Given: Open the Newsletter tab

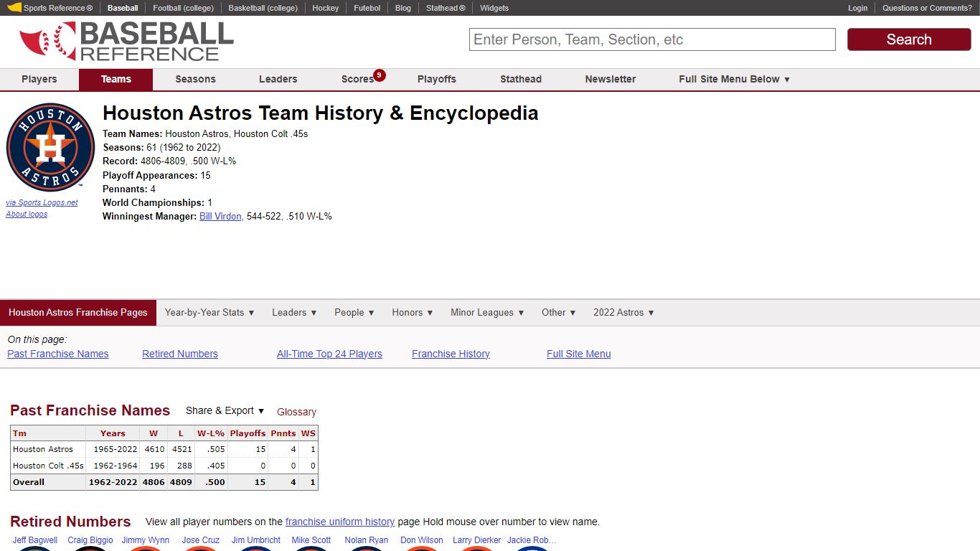Looking at the screenshot, I should click(611, 79).
